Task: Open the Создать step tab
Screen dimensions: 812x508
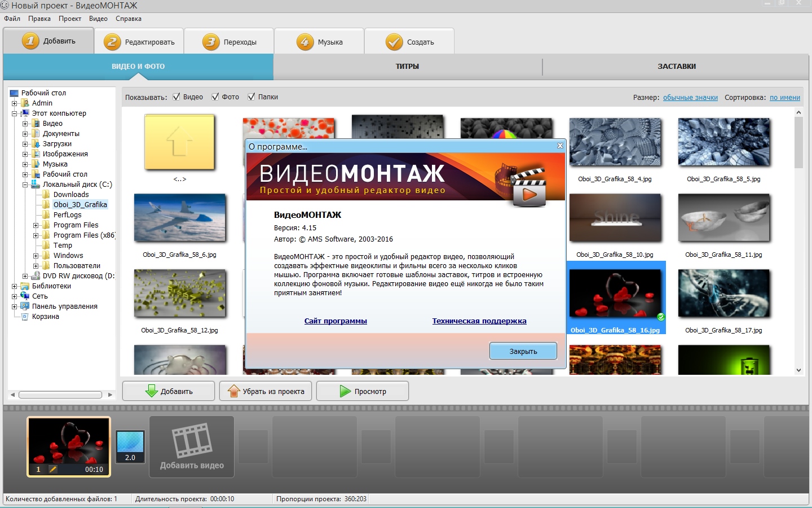Action: tap(409, 41)
